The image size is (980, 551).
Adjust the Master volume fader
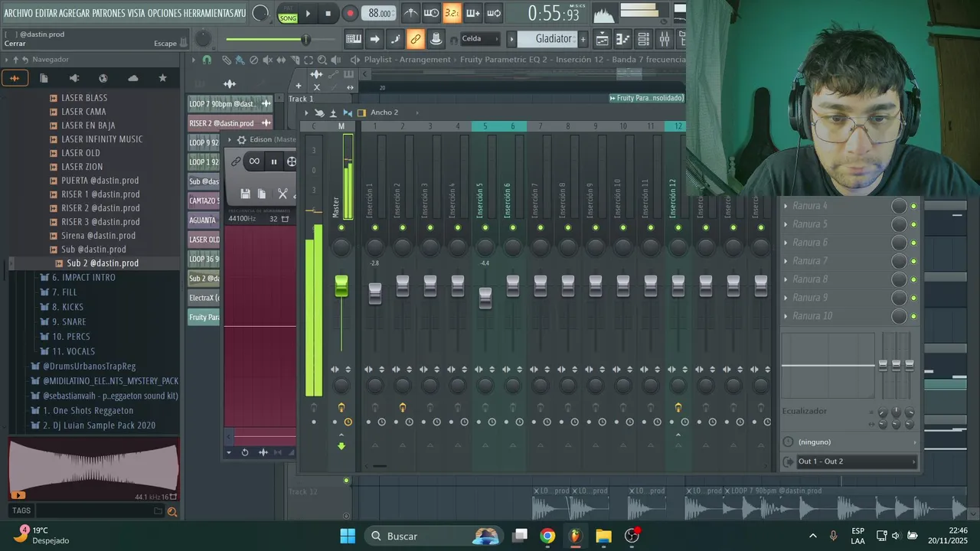pos(341,286)
